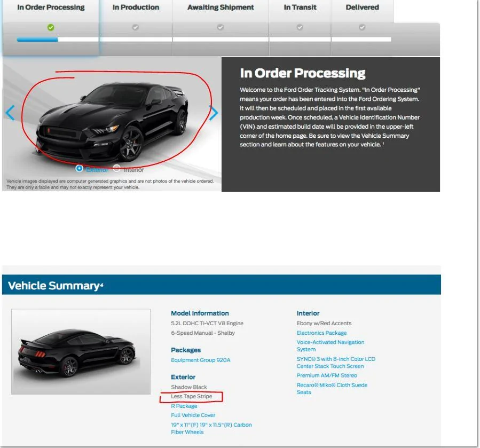Open the R Package link
This screenshot has height=448, width=480.
pos(184,406)
